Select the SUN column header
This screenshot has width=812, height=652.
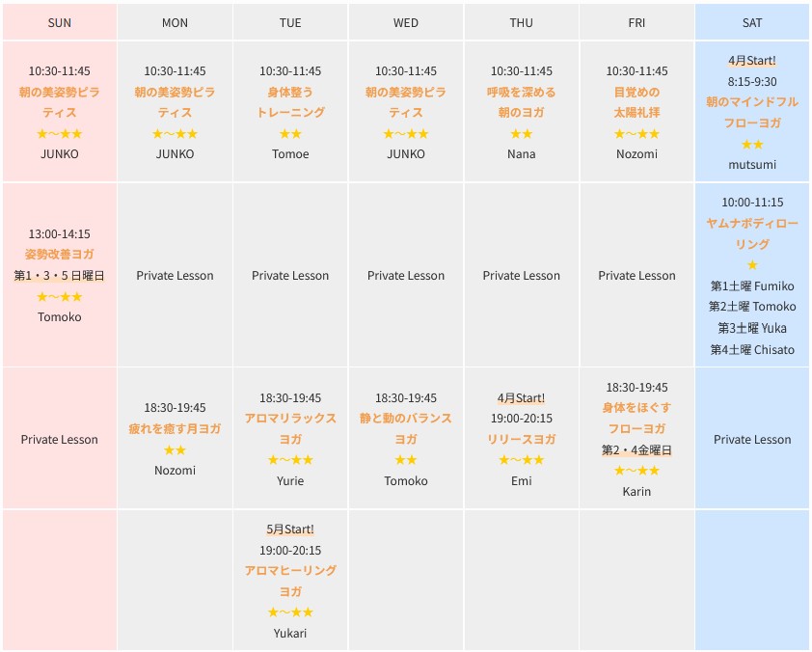click(60, 22)
